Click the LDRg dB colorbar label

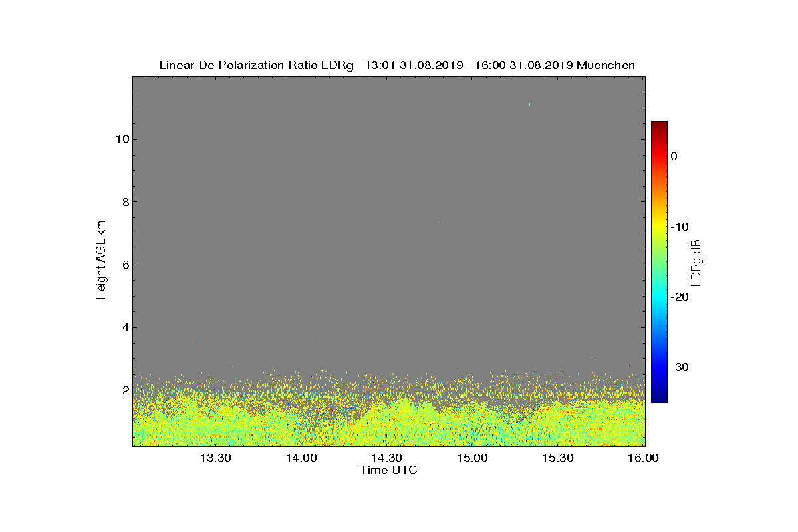click(696, 262)
